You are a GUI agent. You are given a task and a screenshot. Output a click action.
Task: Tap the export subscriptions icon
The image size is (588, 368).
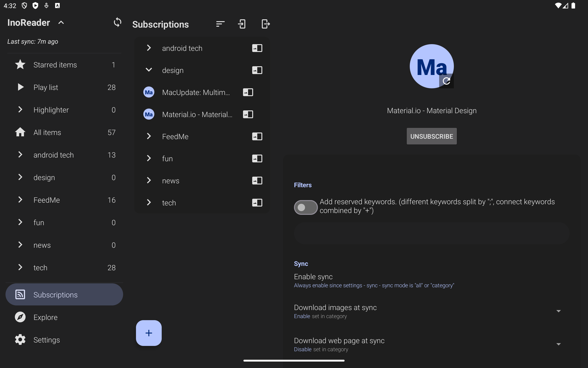pos(266,24)
